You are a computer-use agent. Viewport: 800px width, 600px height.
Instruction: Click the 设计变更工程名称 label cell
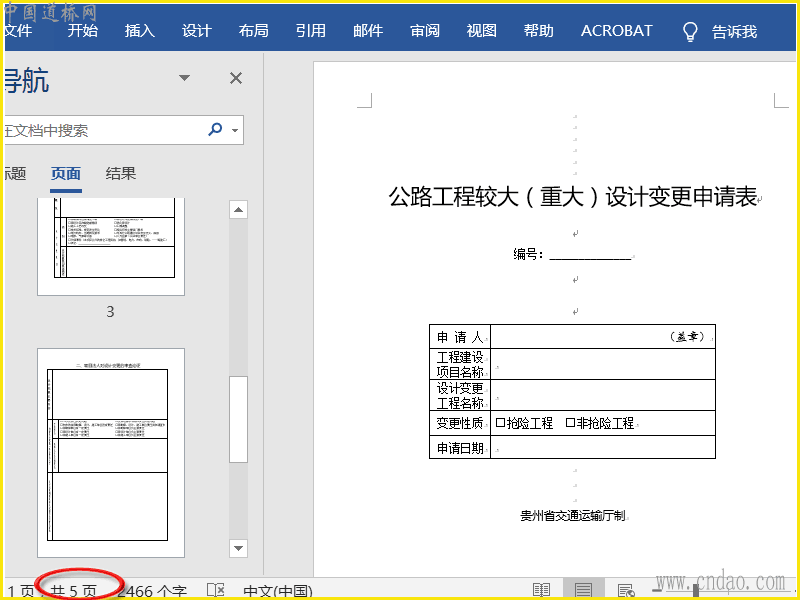(x=460, y=395)
